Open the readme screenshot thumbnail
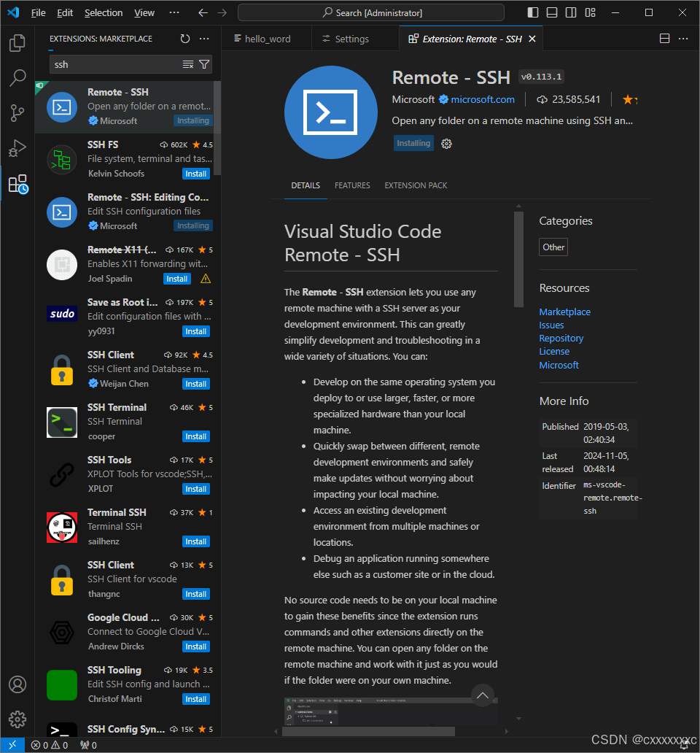Image resolution: width=700 pixels, height=753 pixels. click(x=391, y=711)
